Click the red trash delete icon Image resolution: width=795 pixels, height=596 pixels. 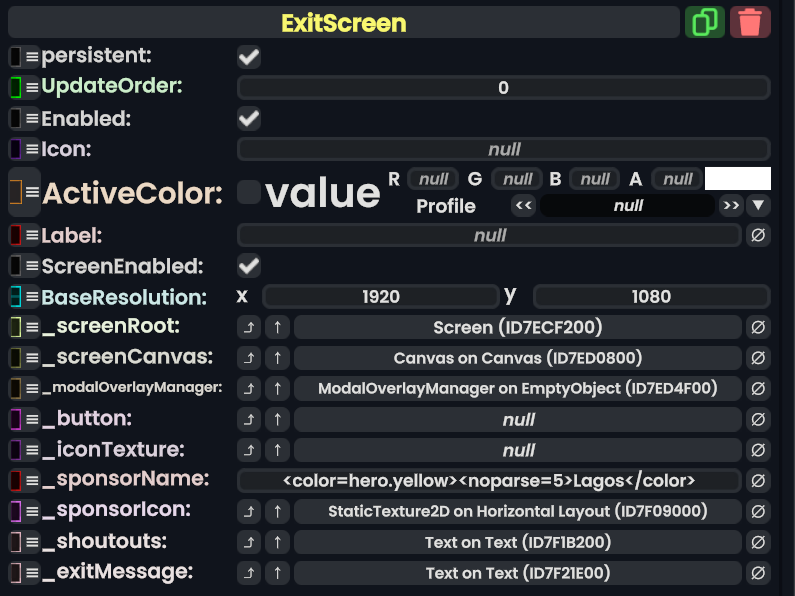click(x=750, y=22)
